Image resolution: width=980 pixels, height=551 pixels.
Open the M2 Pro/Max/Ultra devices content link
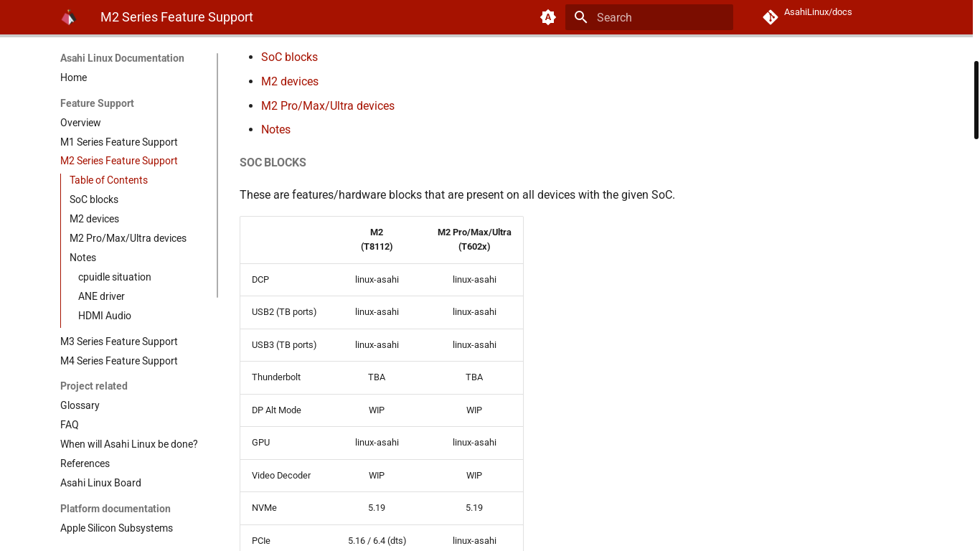click(328, 106)
